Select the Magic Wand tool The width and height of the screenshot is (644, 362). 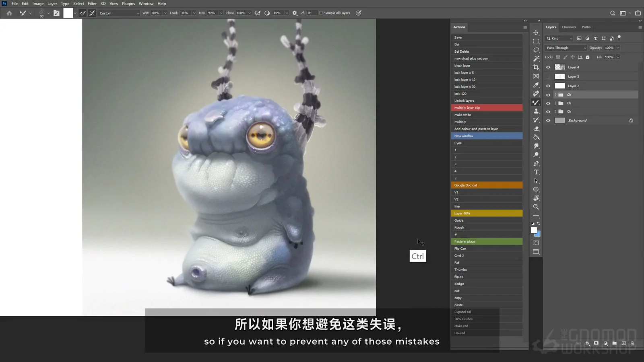point(536,59)
